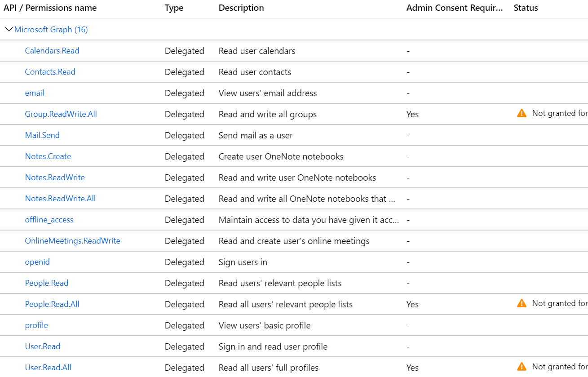
Task: Sort by API / Permissions name column
Action: coord(50,8)
